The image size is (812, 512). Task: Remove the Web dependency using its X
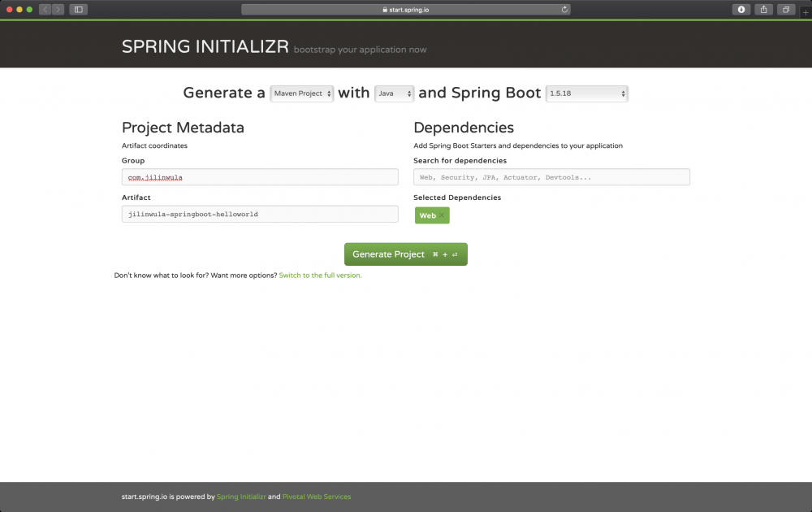click(442, 215)
